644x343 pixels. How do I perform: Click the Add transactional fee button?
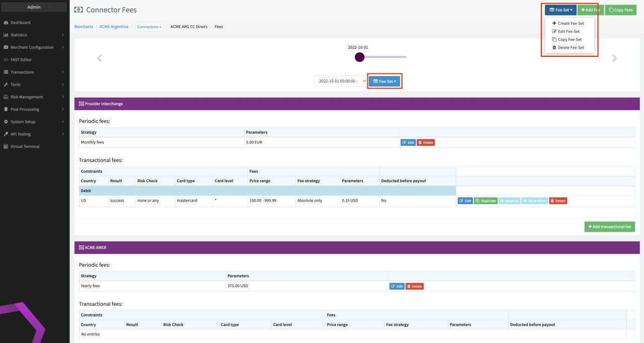click(609, 227)
